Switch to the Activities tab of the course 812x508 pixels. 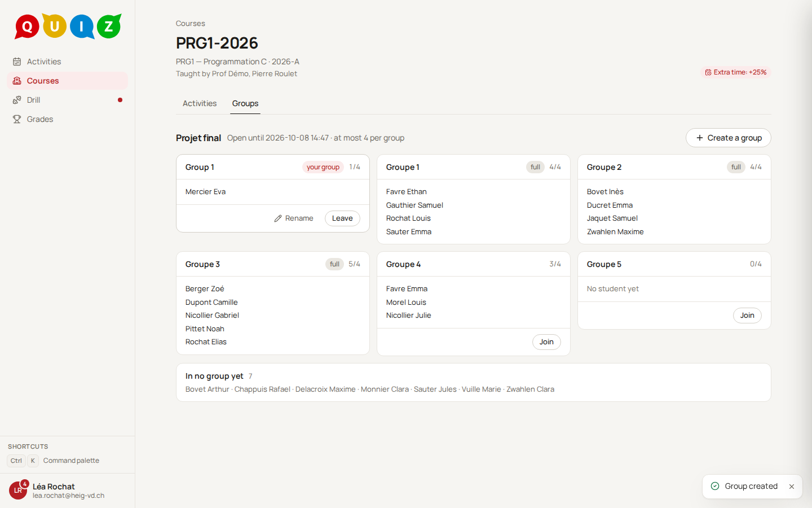(200, 103)
